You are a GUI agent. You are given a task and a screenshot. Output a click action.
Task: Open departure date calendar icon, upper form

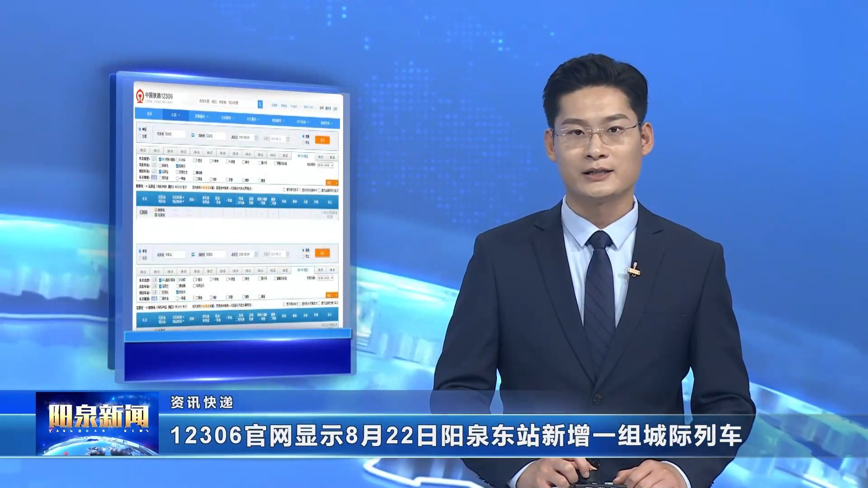click(256, 138)
